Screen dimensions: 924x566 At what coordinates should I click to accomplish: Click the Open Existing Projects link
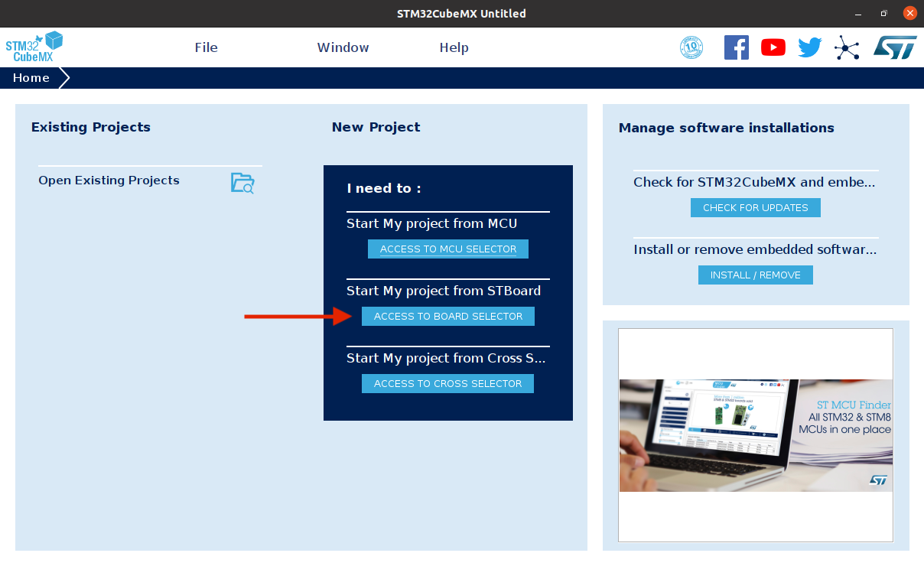pyautogui.click(x=109, y=180)
